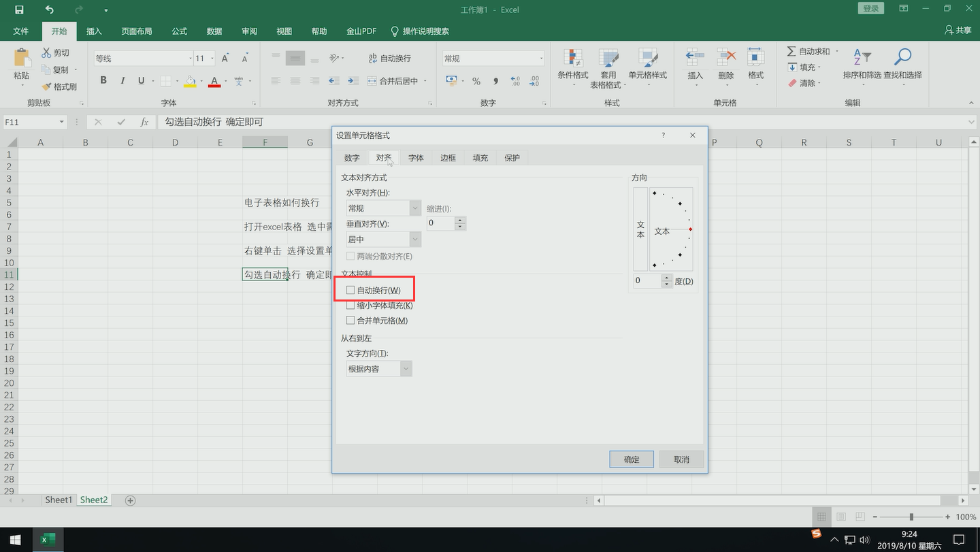Open the 公式 ribbon tab
The height and width of the screenshot is (552, 980).
pos(180,31)
